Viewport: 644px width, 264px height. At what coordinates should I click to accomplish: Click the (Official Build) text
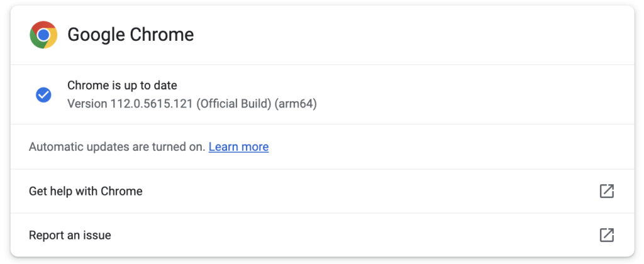234,103
